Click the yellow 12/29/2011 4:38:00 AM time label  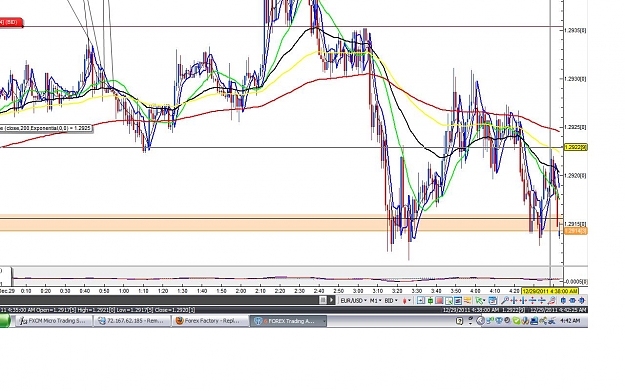550,291
